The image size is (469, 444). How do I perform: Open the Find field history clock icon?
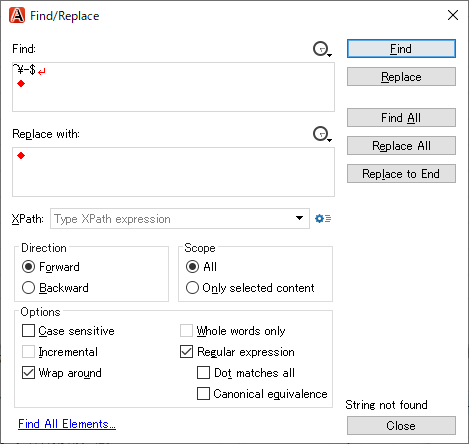point(322,49)
